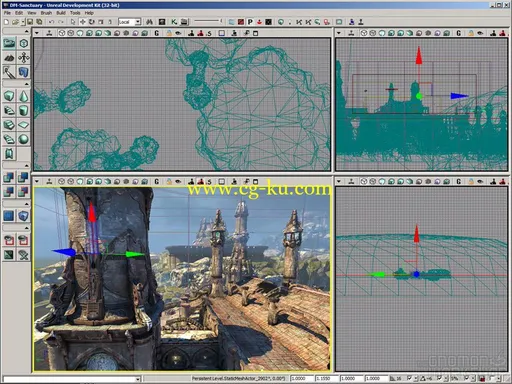This screenshot has width=512, height=384.
Task: Activate Geometry mode in the left toolbox
Action: click(x=23, y=43)
